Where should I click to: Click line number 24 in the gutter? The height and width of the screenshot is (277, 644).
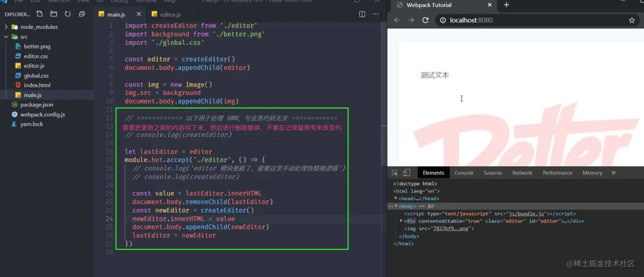109,219
